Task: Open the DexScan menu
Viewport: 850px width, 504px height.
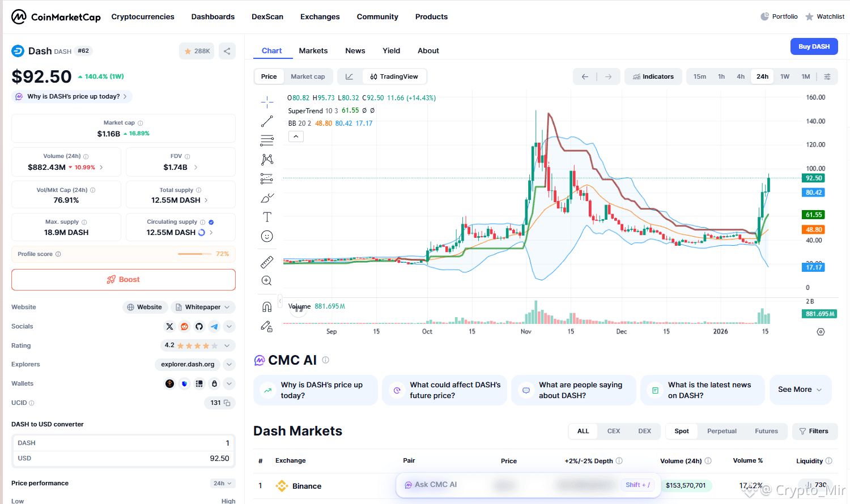Action: tap(267, 17)
